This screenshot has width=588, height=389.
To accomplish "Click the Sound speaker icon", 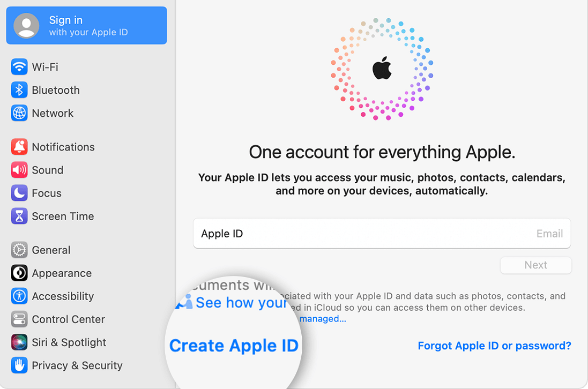I will coord(19,170).
